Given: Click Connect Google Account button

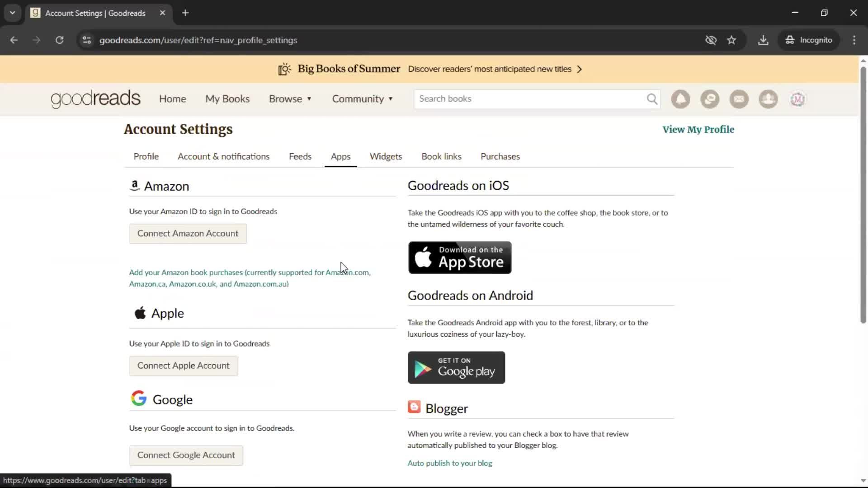Looking at the screenshot, I should [x=186, y=455].
